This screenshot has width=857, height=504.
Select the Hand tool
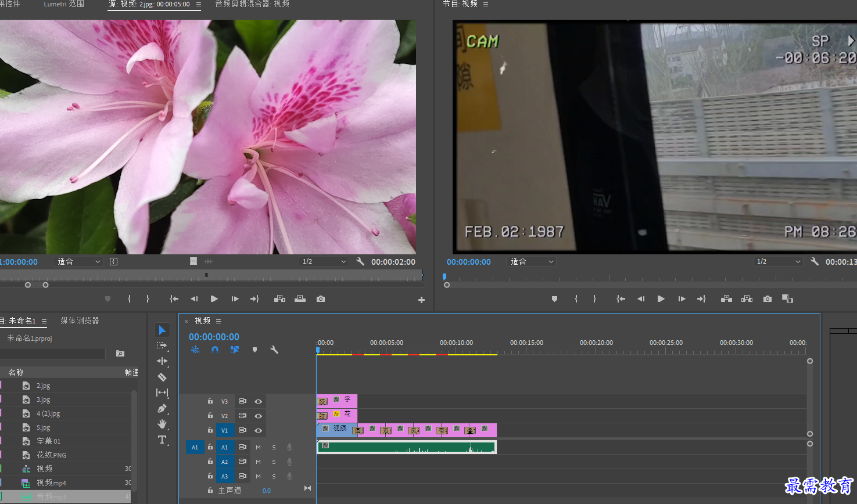click(x=162, y=424)
